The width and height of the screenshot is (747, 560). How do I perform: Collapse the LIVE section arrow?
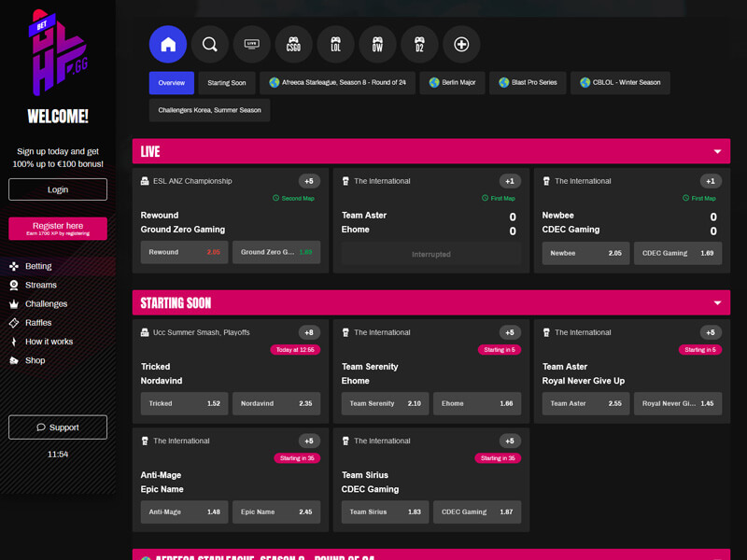[x=717, y=151]
